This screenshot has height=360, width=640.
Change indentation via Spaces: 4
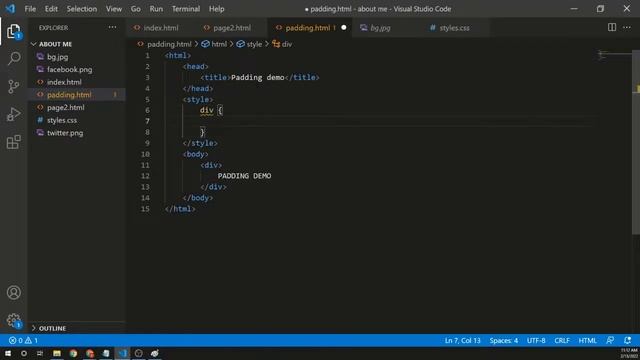(504, 340)
